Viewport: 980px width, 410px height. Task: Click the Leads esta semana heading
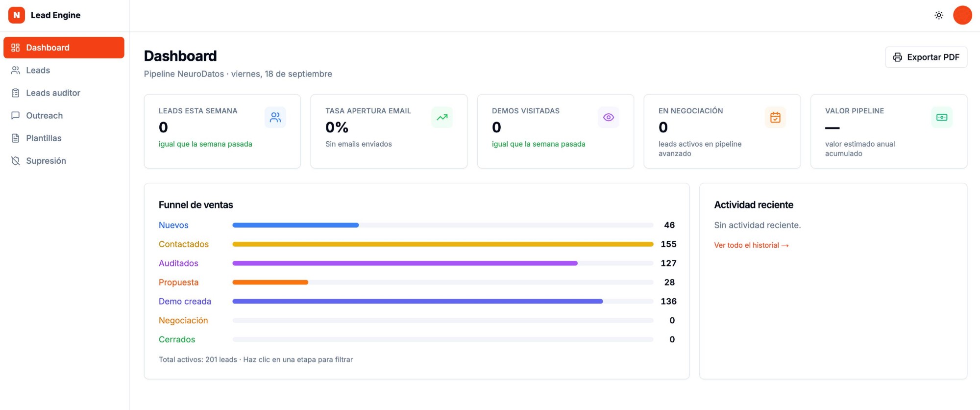[198, 111]
